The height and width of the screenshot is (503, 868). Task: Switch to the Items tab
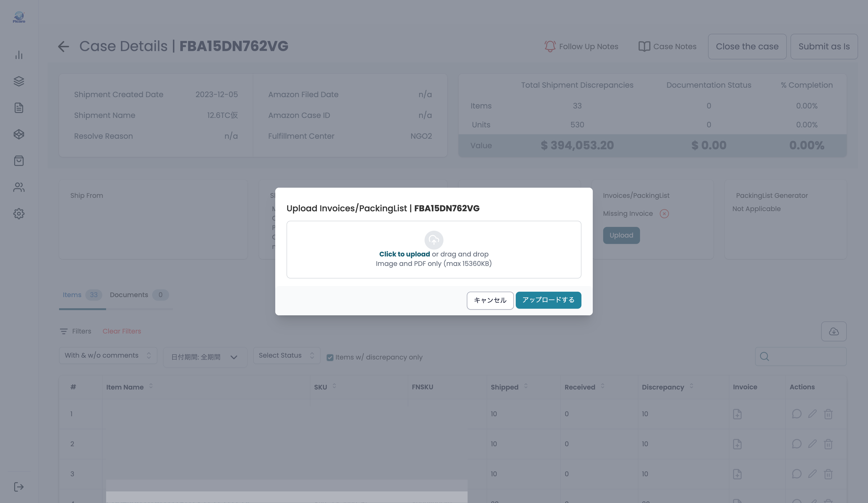[x=82, y=295]
